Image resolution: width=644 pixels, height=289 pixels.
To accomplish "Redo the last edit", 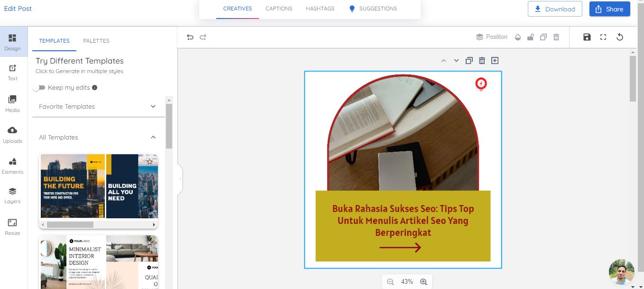I will (x=203, y=37).
